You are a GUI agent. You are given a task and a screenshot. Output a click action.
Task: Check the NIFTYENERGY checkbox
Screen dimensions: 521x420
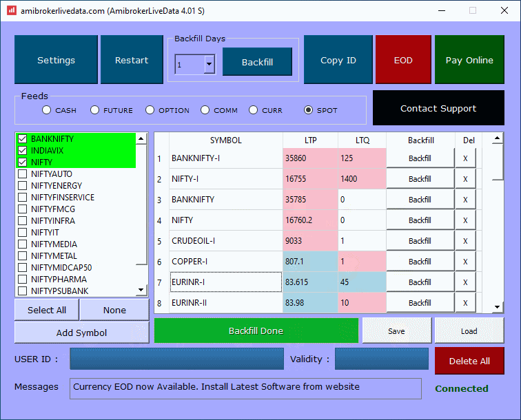coord(22,185)
